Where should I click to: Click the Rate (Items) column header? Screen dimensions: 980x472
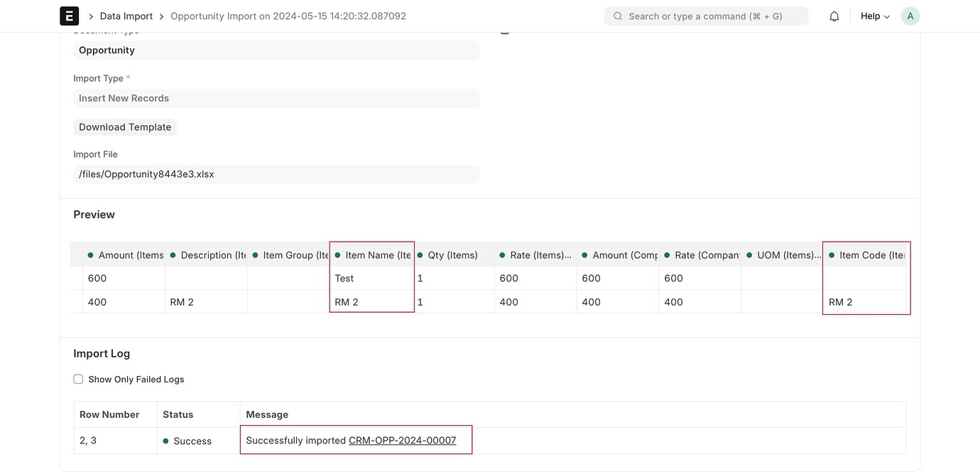[x=535, y=254]
